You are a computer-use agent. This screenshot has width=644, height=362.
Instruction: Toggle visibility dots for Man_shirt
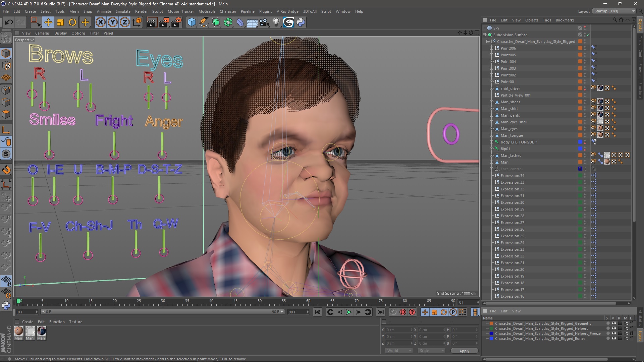tap(585, 109)
